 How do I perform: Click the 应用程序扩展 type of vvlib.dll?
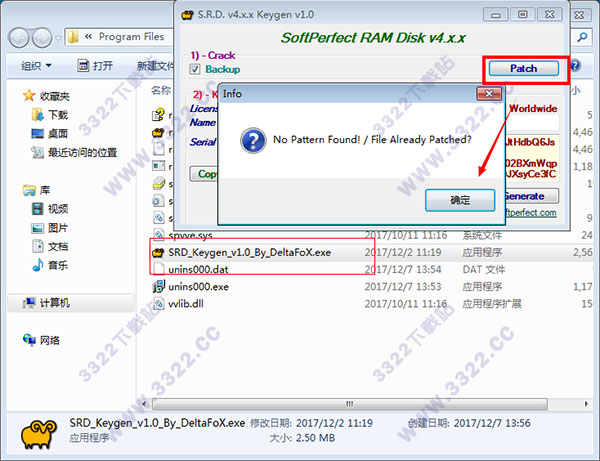tap(492, 304)
